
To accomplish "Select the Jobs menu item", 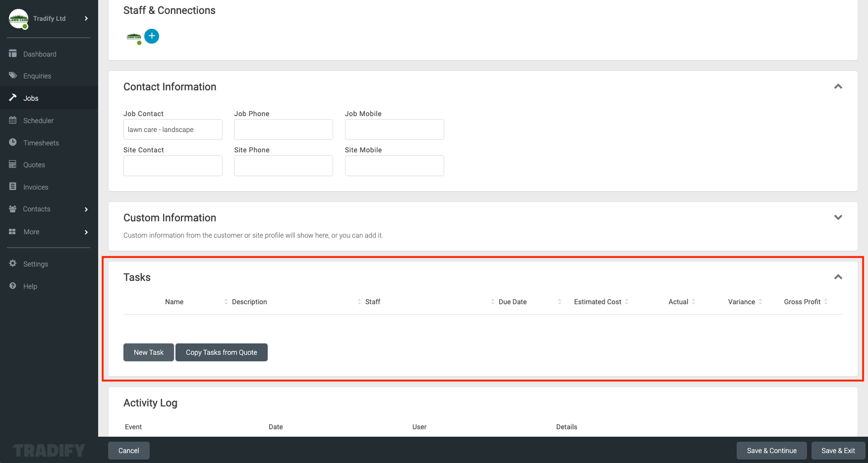I will tap(31, 98).
